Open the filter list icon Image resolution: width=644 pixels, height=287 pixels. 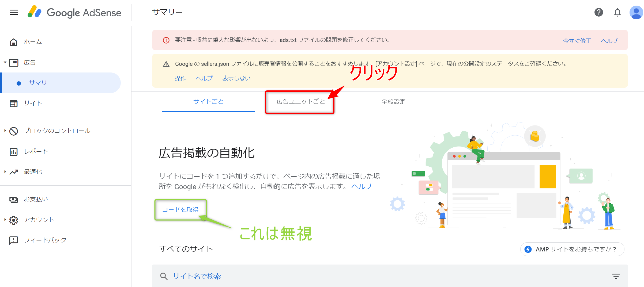(x=616, y=276)
